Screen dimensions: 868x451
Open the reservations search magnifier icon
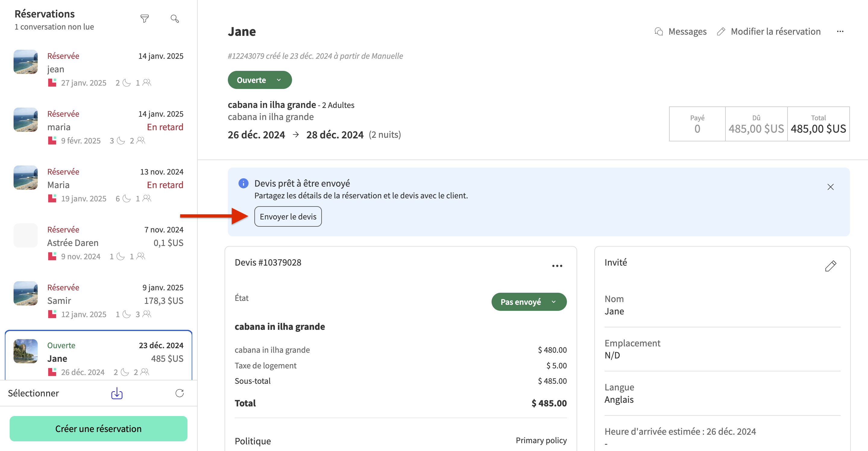coord(175,19)
